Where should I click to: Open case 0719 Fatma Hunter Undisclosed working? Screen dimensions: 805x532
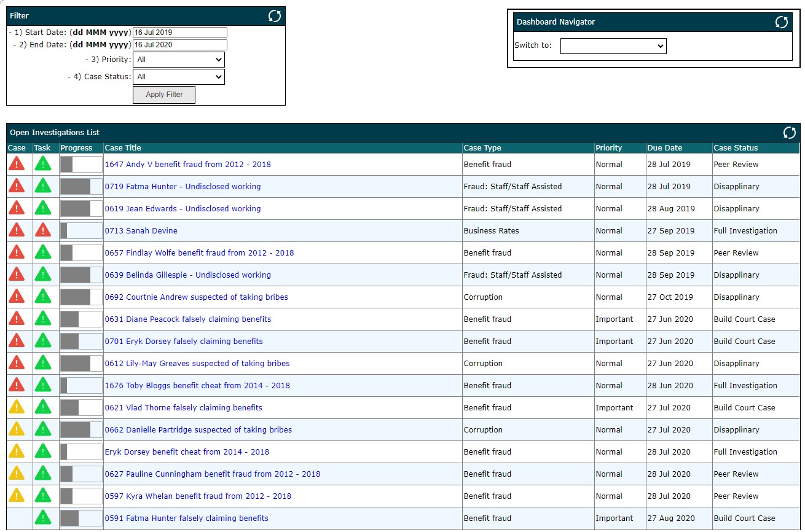click(x=183, y=187)
